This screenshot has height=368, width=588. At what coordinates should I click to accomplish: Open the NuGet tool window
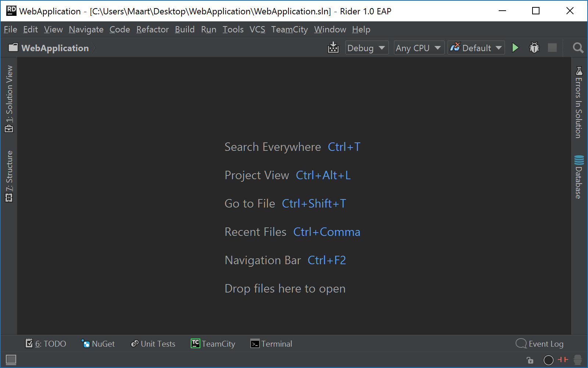coord(98,344)
